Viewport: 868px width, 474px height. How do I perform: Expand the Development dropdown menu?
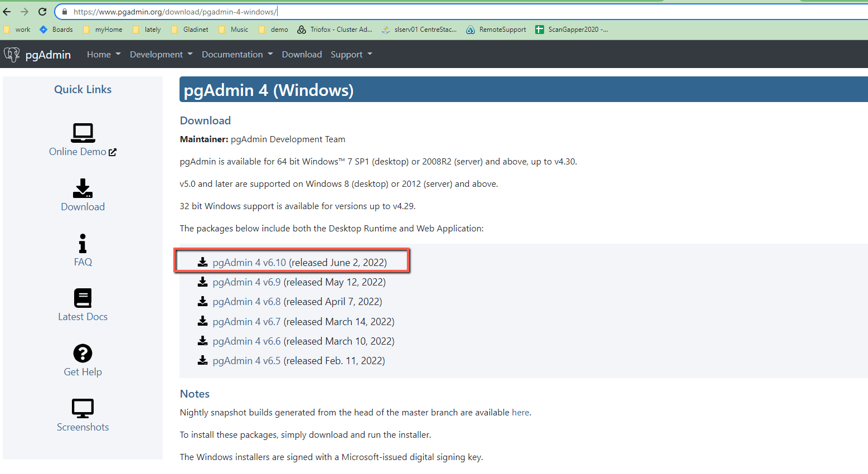click(x=161, y=55)
